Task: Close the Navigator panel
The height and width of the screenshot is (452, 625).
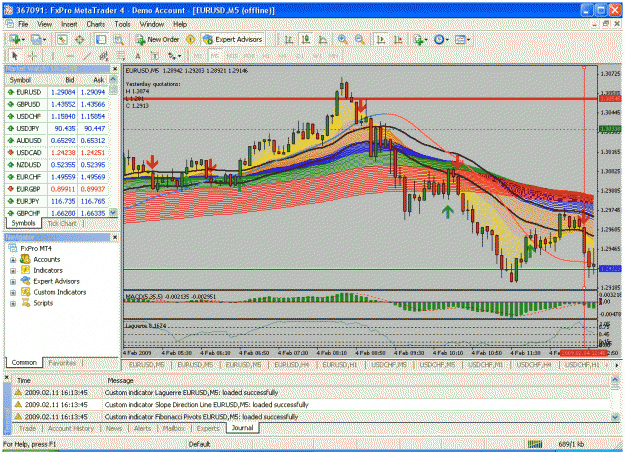Action: [x=115, y=238]
